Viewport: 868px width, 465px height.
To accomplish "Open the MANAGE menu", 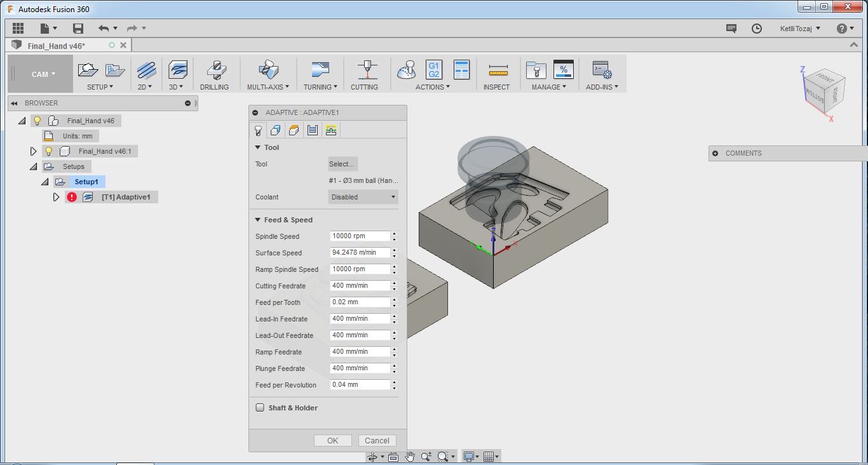I will 550,87.
